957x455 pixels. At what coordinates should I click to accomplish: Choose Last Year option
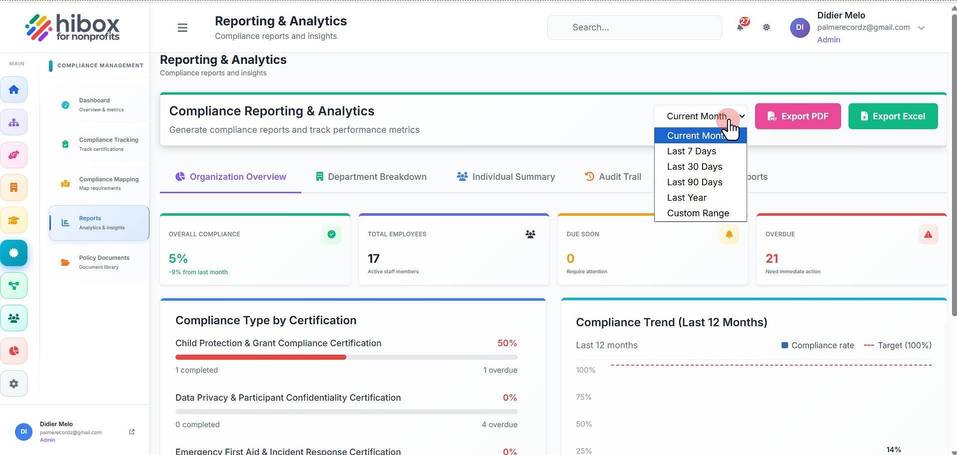point(700,197)
